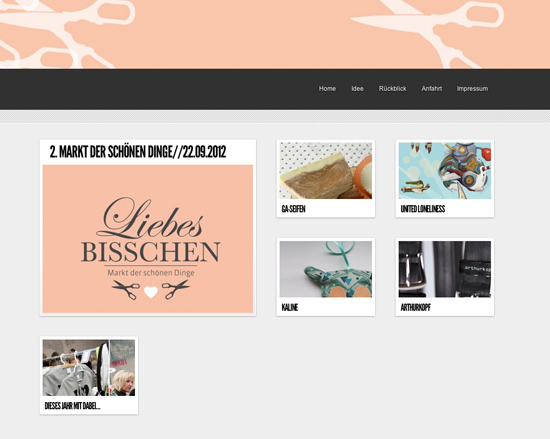Click the Kaline turtle ornament image
Viewport: 550px width, 439px height.
point(326,269)
